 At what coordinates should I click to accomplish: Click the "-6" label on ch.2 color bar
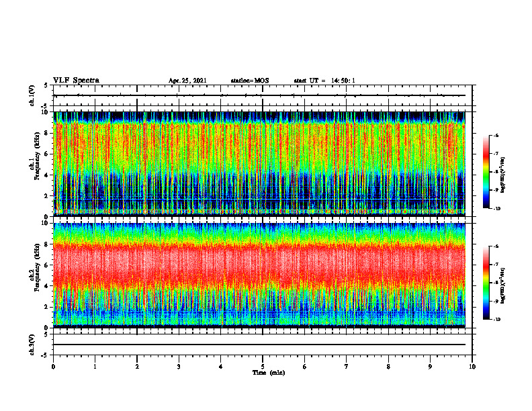tap(496, 246)
